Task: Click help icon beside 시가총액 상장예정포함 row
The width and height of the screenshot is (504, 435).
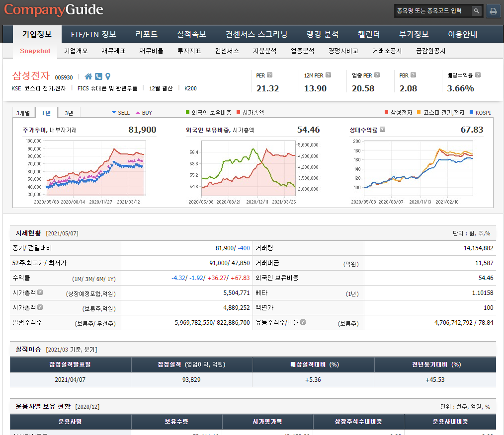Action: pyautogui.click(x=40, y=292)
